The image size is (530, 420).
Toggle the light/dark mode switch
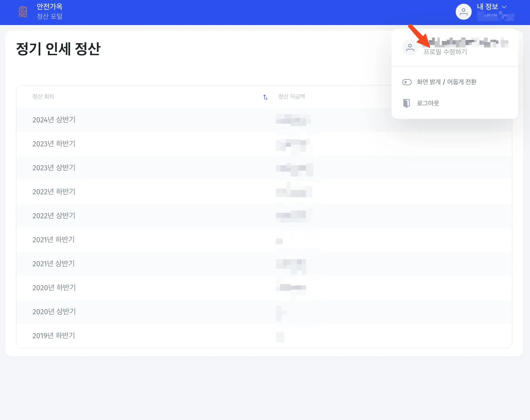pyautogui.click(x=407, y=82)
